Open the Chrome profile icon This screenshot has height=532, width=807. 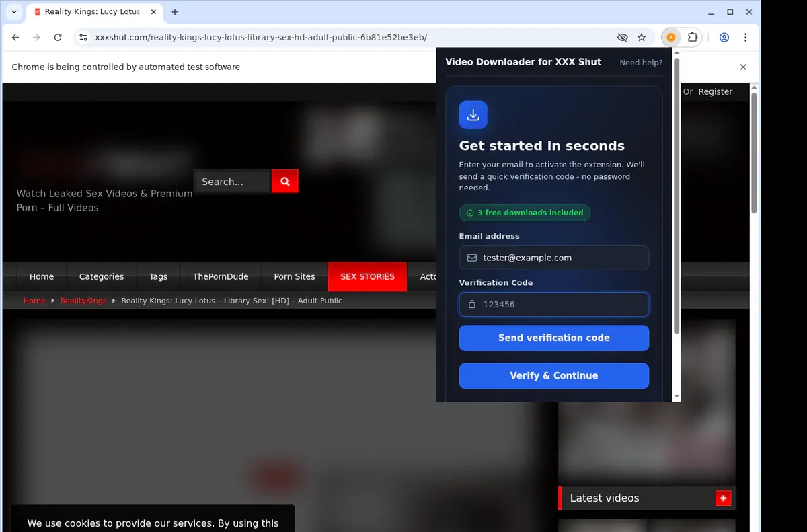coord(724,38)
